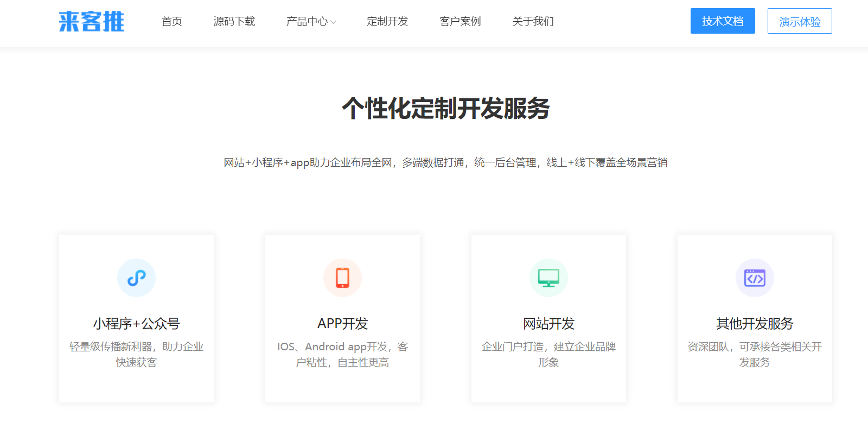Screen dimensions: 868x422
Task: Click the 来客推 logo
Action: (x=91, y=21)
